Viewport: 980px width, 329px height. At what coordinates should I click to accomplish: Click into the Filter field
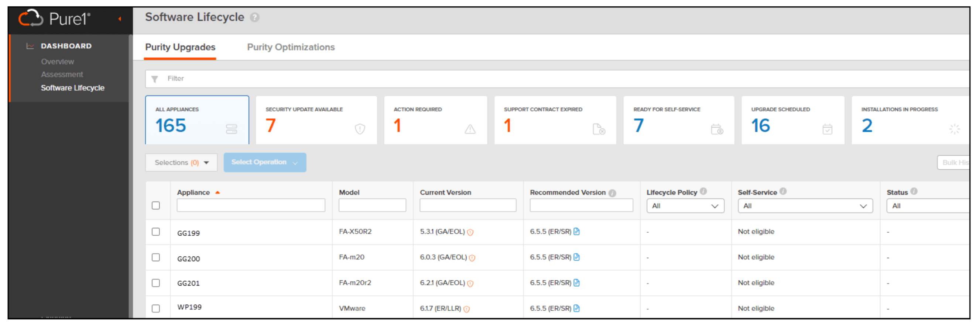[x=557, y=79]
